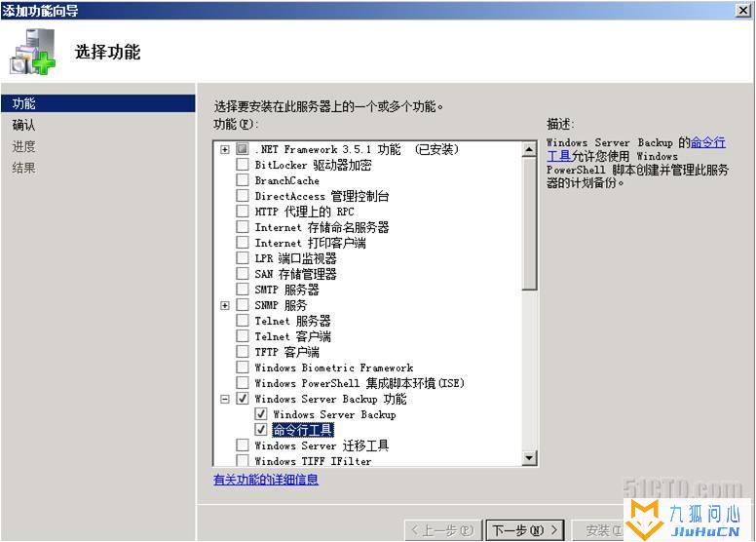The width and height of the screenshot is (756, 542).
Task: Select the 功能 step in sidebar
Action: pyautogui.click(x=97, y=103)
